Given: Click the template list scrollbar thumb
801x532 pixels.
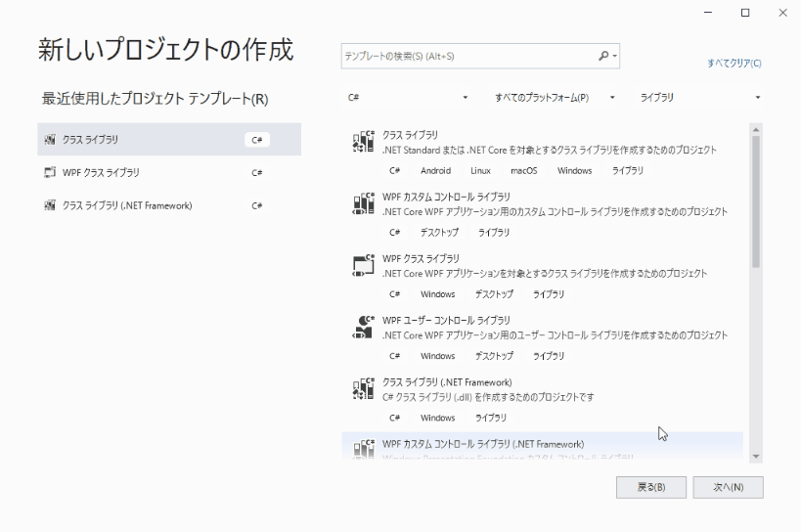Looking at the screenshot, I should point(756,201).
